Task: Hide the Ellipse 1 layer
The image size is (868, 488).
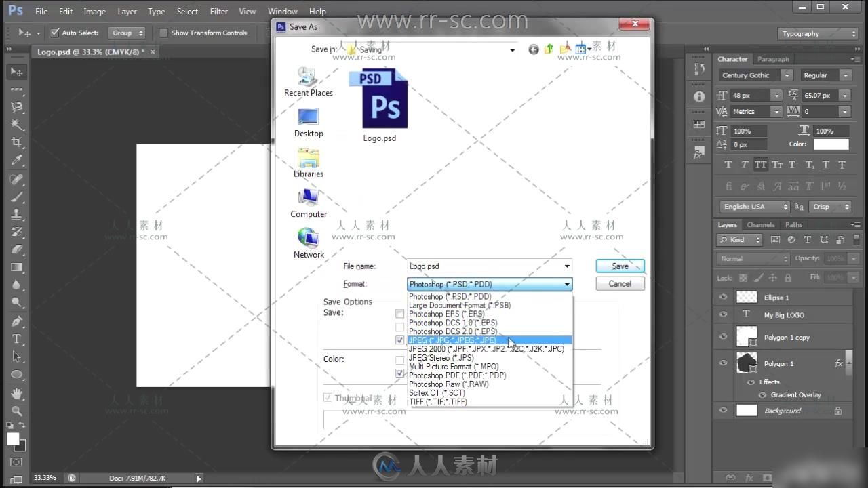Action: click(x=723, y=298)
